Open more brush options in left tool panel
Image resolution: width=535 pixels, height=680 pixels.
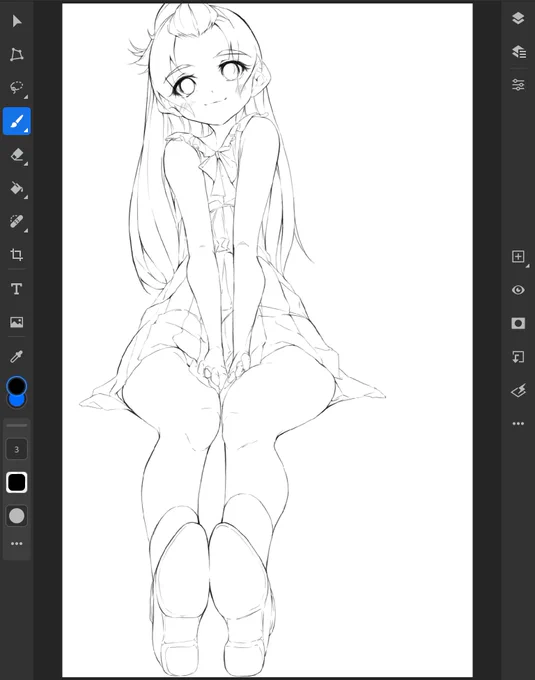16,543
